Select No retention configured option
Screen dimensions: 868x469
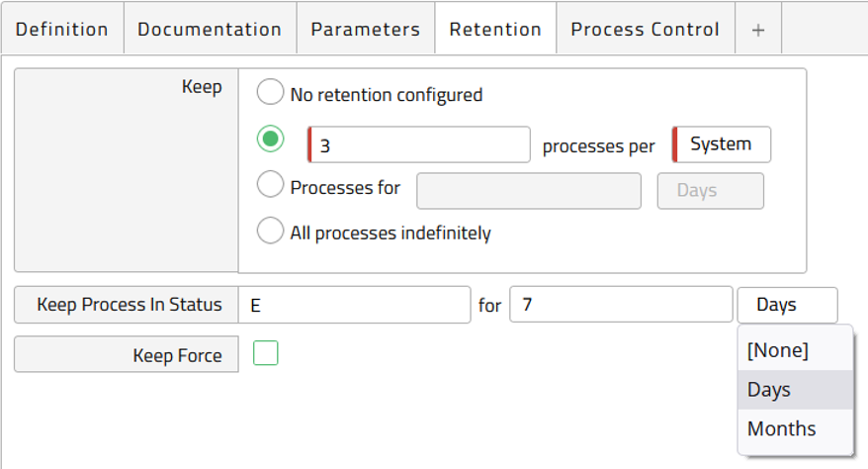point(270,92)
